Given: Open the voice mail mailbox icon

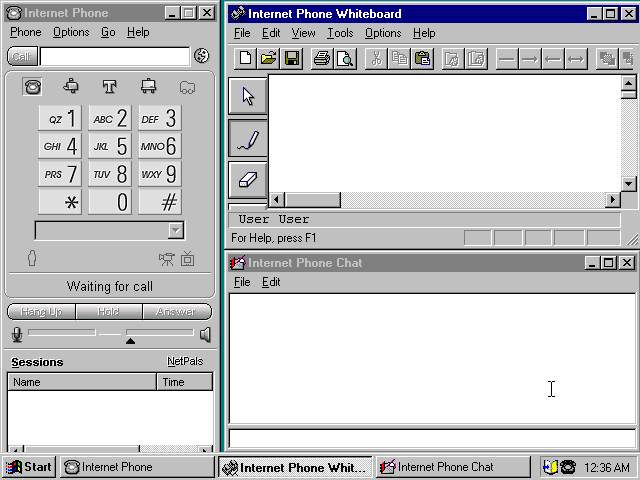Looking at the screenshot, I should tap(71, 86).
